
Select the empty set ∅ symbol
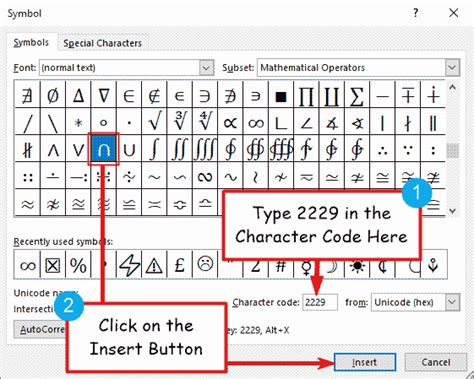coord(53,95)
